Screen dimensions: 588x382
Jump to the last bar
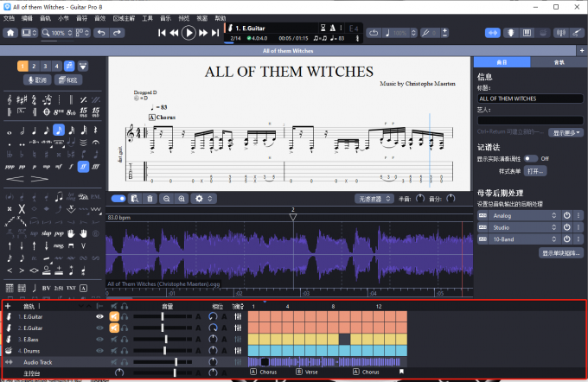[214, 33]
